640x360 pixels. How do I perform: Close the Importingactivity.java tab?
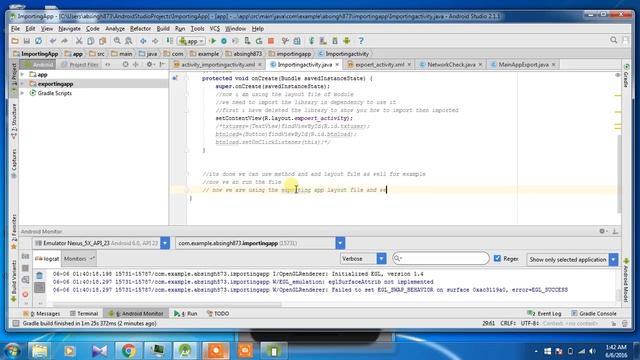pos(337,64)
